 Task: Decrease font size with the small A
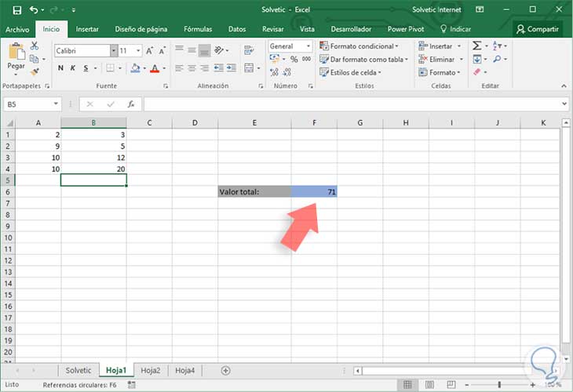162,51
